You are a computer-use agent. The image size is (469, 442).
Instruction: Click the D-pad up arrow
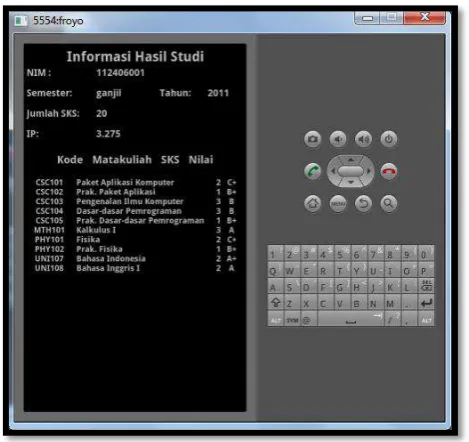(350, 160)
